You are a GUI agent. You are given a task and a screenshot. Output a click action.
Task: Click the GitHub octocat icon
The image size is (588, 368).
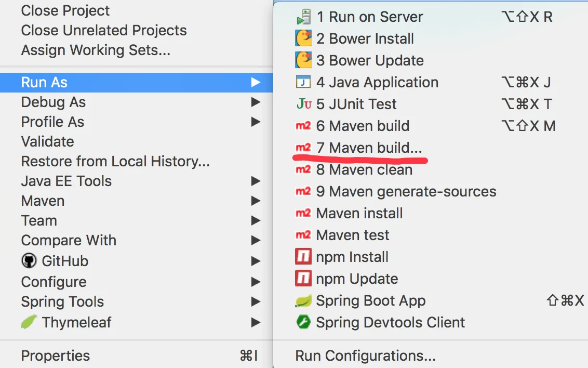[x=29, y=261]
